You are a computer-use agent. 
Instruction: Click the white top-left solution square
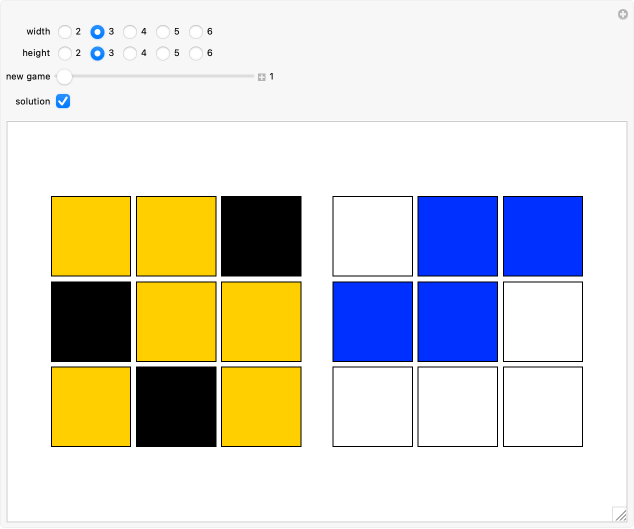[x=372, y=236]
